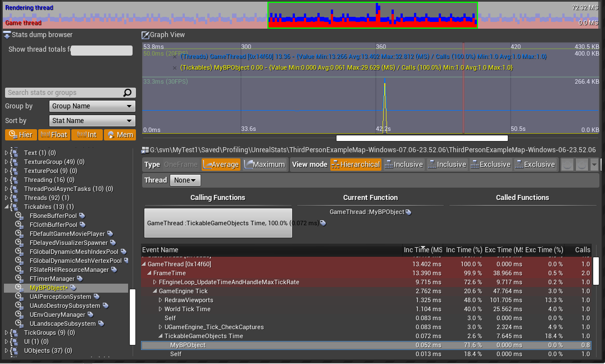The width and height of the screenshot is (605, 364).
Task: Select the Average type mode
Action: coord(221,165)
